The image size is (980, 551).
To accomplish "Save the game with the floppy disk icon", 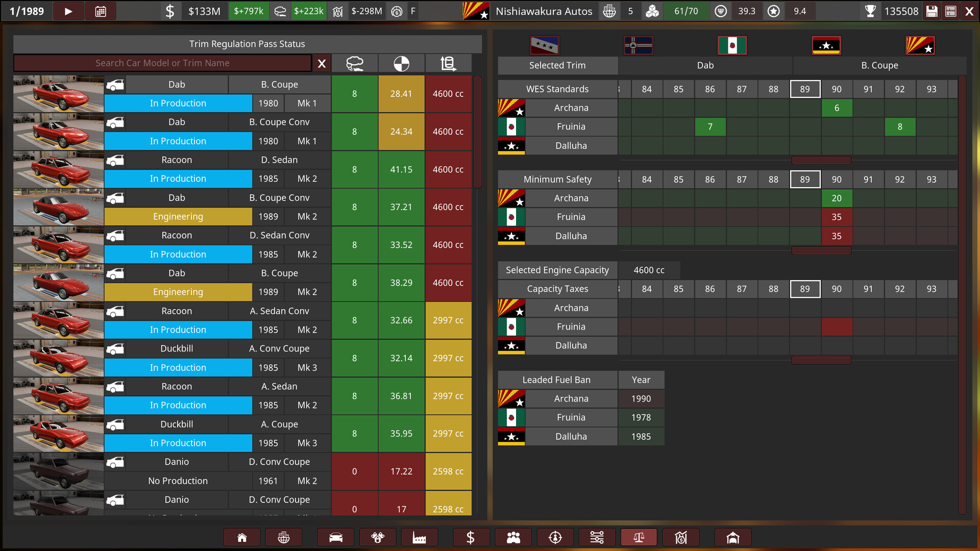I will 932,11.
